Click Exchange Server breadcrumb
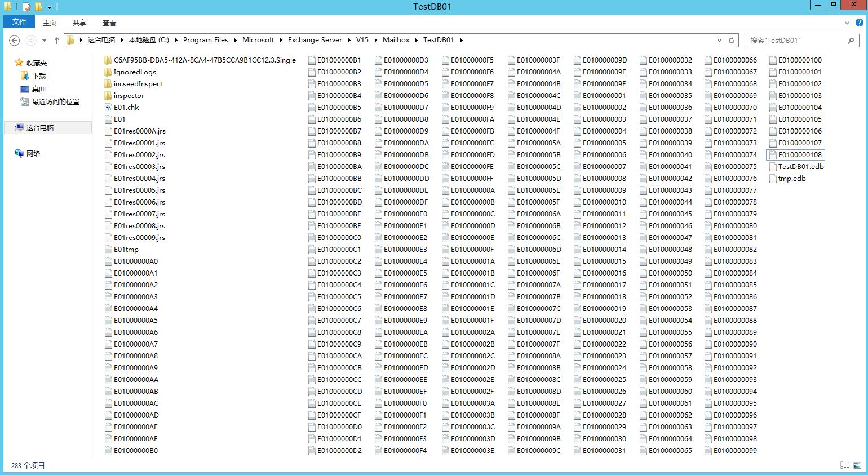This screenshot has width=868, height=475. point(315,40)
